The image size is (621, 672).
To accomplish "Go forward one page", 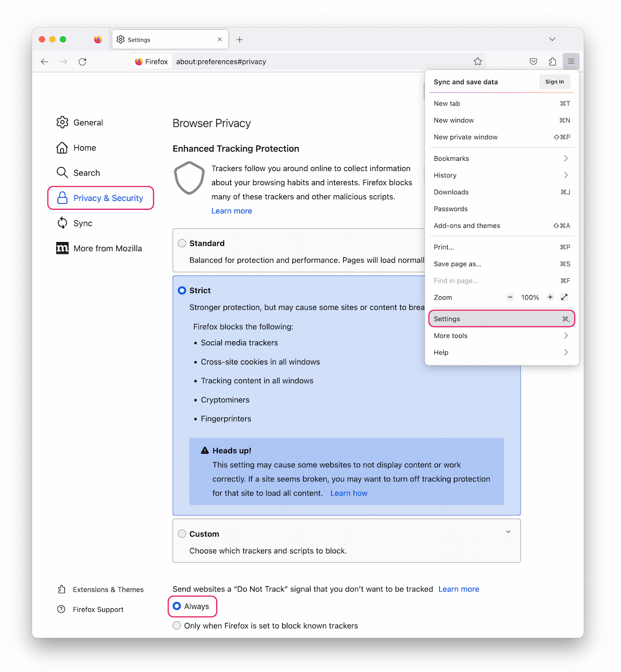I will (63, 62).
